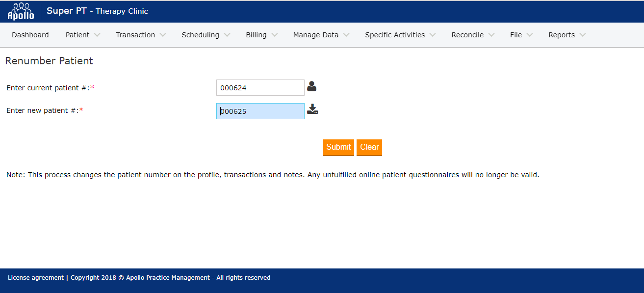
Task: Open the License agreement link
Action: pyautogui.click(x=35, y=278)
